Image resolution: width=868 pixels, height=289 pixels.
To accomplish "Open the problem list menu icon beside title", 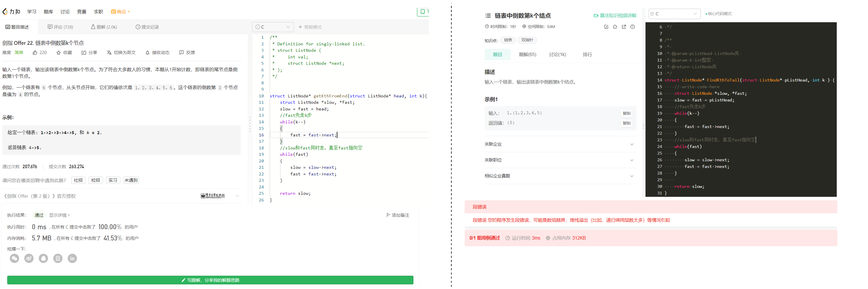I will [488, 16].
